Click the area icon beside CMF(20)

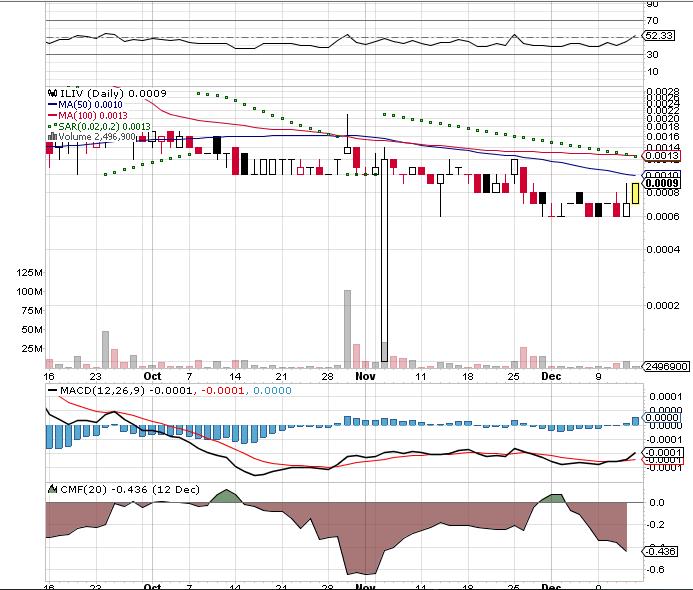tap(52, 489)
